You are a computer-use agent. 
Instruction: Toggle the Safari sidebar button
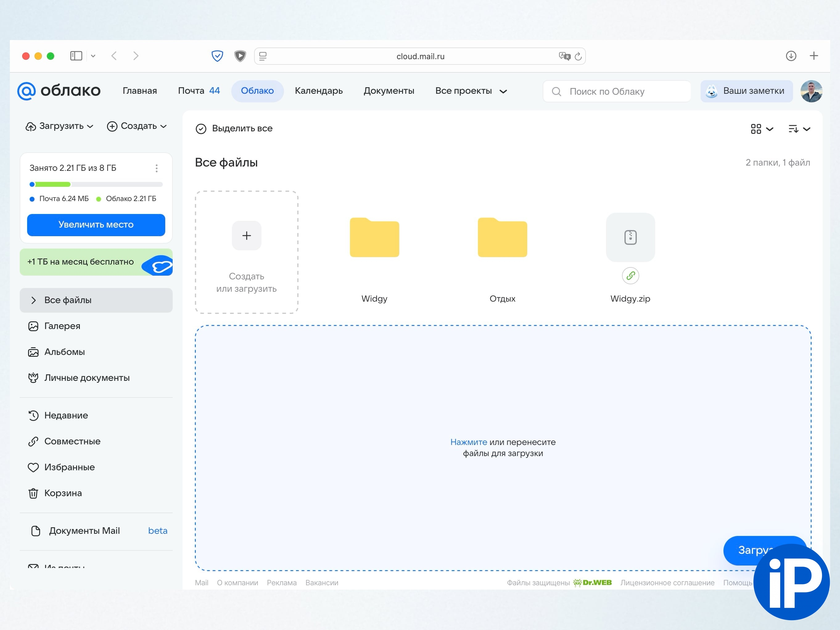click(x=76, y=56)
